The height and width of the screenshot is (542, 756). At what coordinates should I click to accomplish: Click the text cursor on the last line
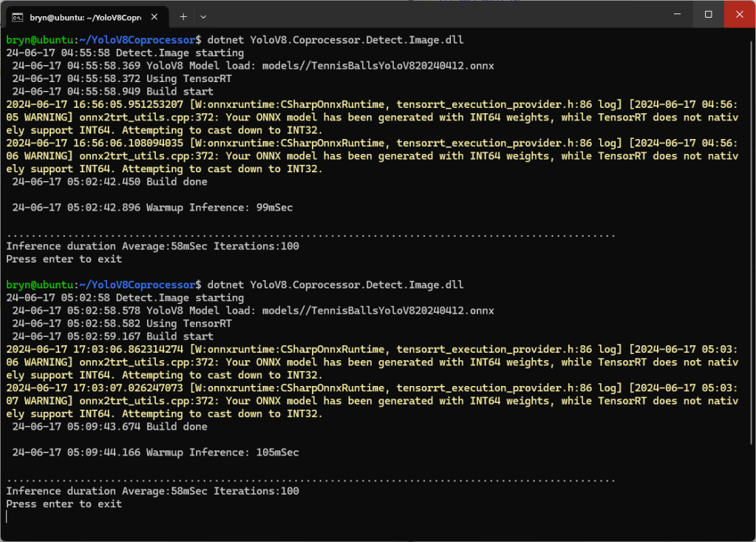7,517
